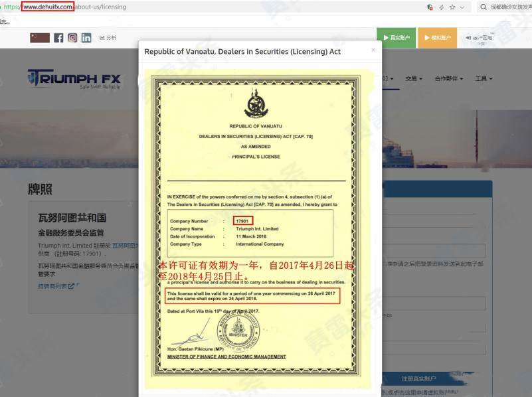Click the 瓦努阿图共和国 heading
Viewport: 532px width, 397px height.
coord(72,218)
